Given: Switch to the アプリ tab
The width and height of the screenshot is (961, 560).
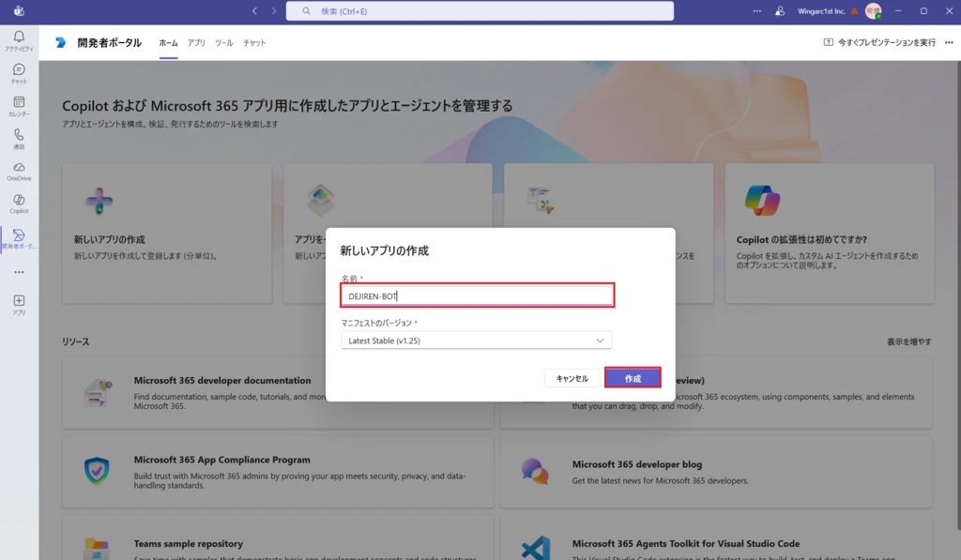Looking at the screenshot, I should (x=196, y=43).
